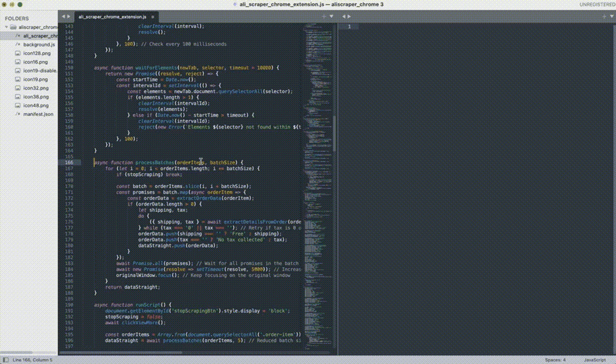Click the waitForElements function name on line 150
This screenshot has width=616, height=364.
(x=156, y=68)
